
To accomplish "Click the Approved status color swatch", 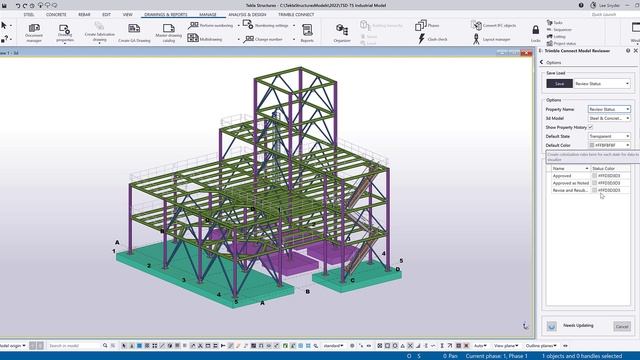I will (594, 176).
